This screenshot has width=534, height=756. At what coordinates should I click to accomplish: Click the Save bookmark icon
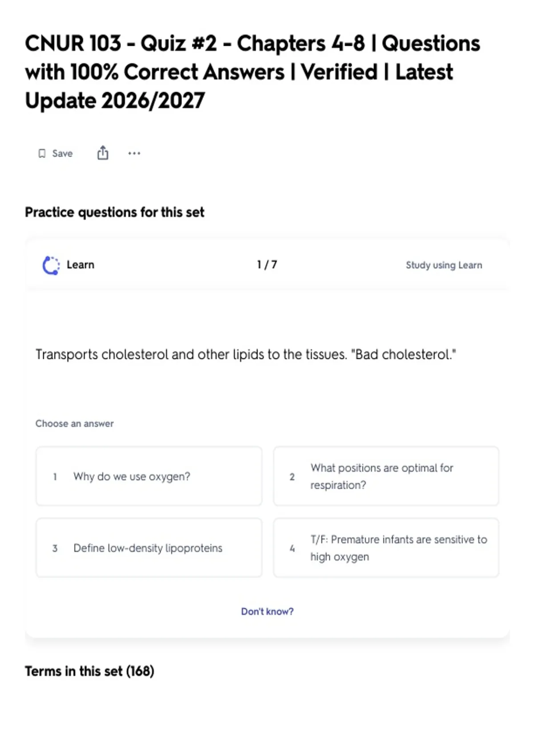click(42, 153)
